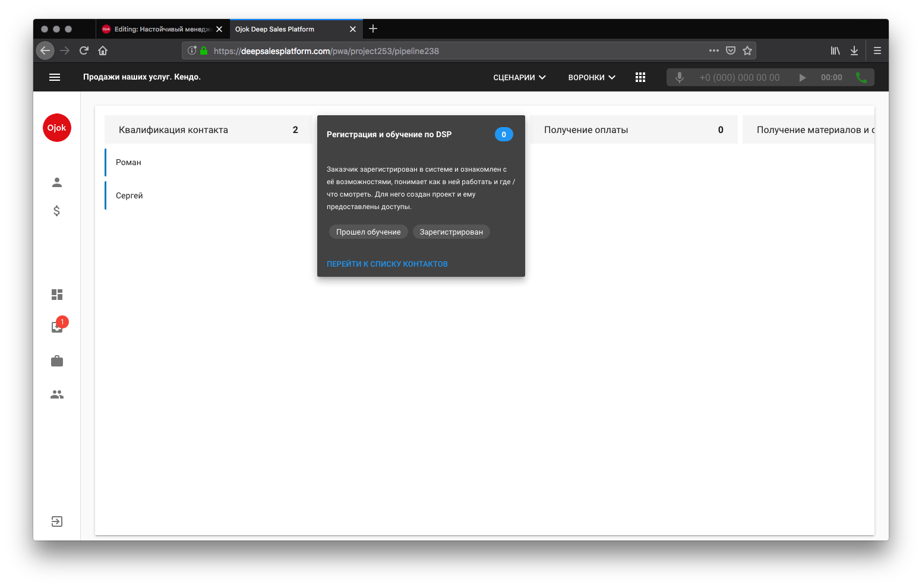The height and width of the screenshot is (588, 922).
Task: Open the inbox icon with notification badge 1
Action: (x=56, y=327)
